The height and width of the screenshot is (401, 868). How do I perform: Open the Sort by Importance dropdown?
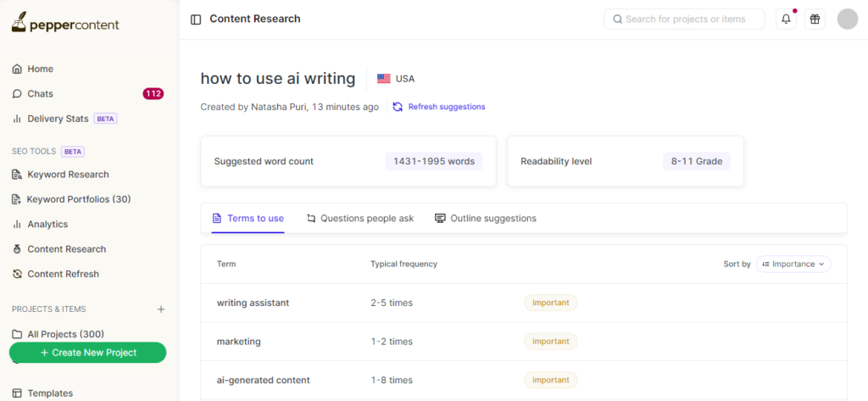click(793, 264)
